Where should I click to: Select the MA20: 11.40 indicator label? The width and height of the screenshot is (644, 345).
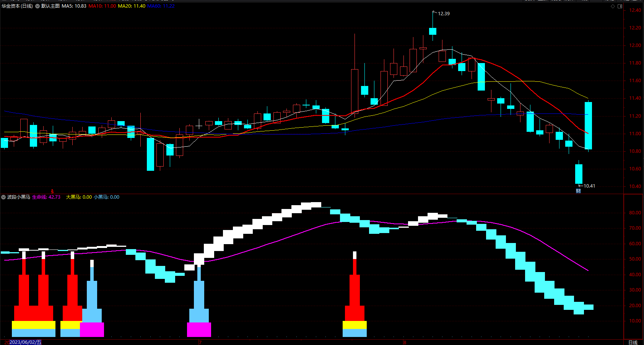click(x=132, y=6)
